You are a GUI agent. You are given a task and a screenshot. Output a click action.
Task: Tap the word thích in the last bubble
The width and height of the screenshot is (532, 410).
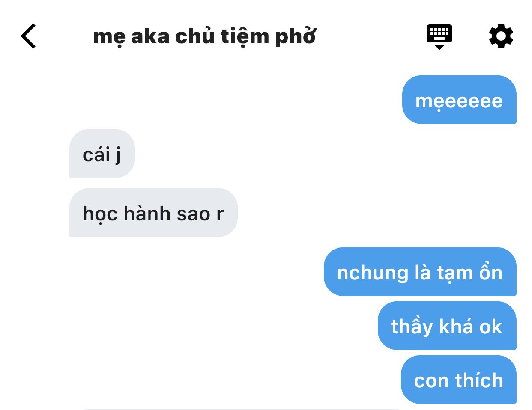(479, 380)
